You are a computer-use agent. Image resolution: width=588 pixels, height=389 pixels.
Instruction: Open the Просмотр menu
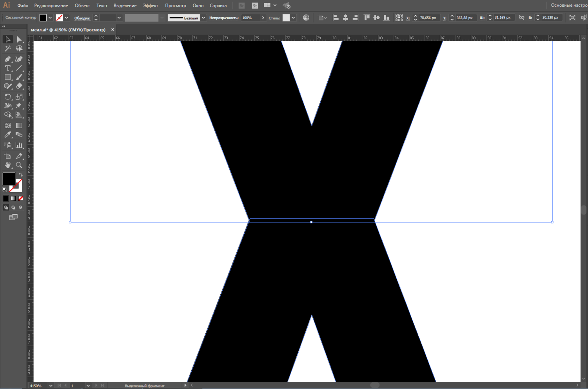[x=176, y=5]
